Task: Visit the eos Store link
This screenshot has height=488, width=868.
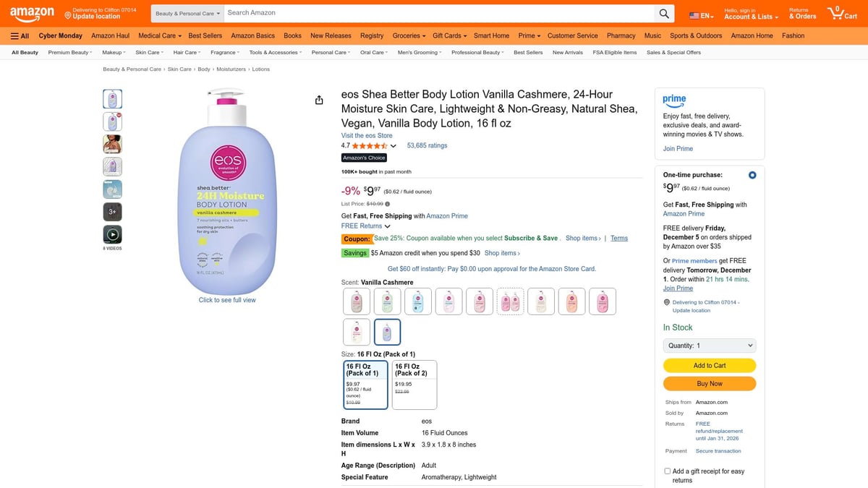Action: (x=367, y=134)
